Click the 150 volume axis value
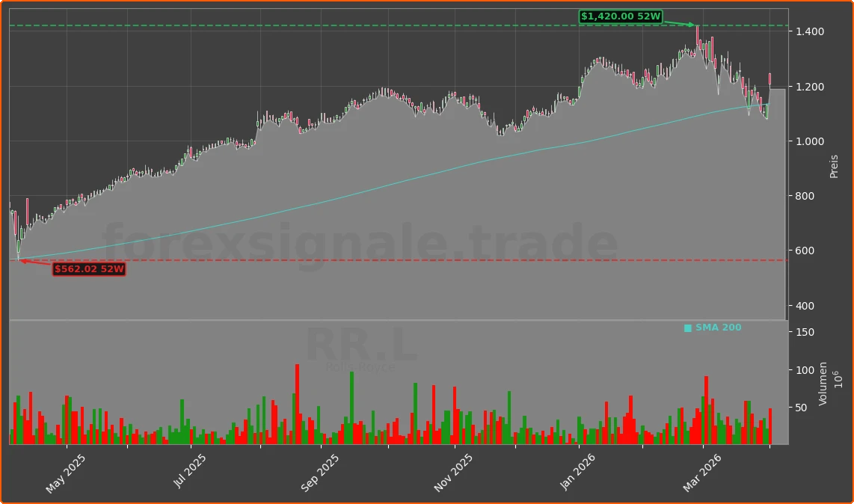854x504 pixels. [x=805, y=332]
